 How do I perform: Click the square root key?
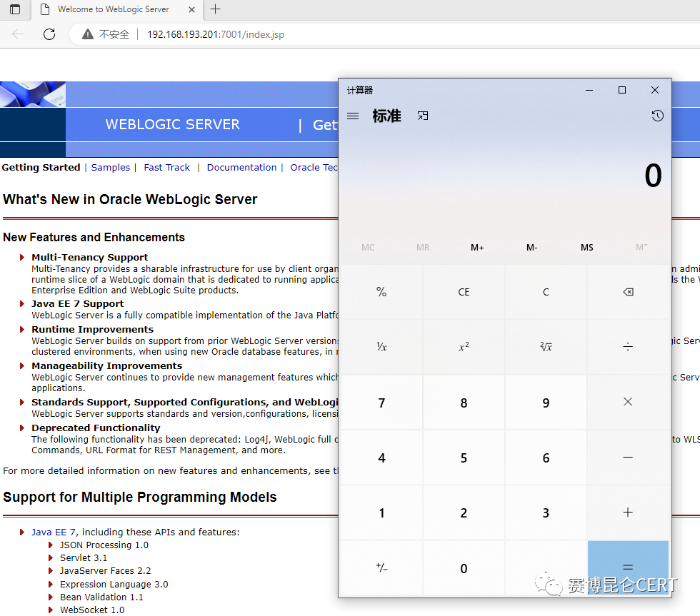tap(546, 347)
